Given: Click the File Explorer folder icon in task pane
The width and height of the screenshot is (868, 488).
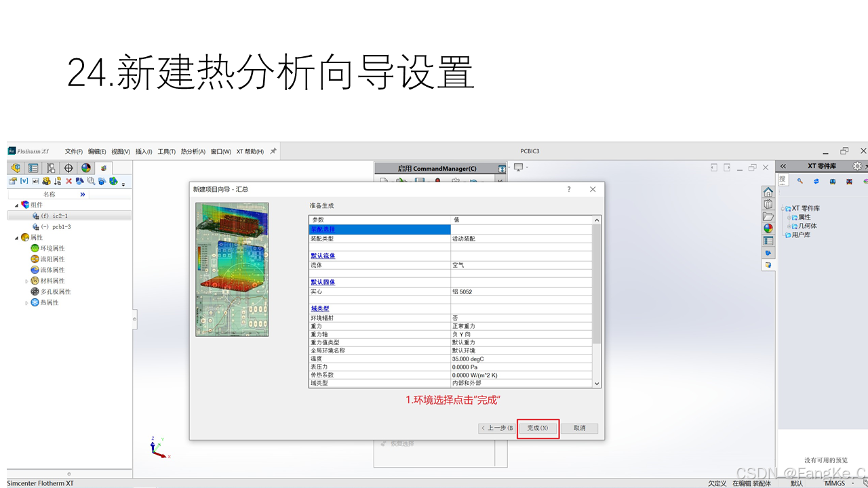Looking at the screenshot, I should coord(768,216).
